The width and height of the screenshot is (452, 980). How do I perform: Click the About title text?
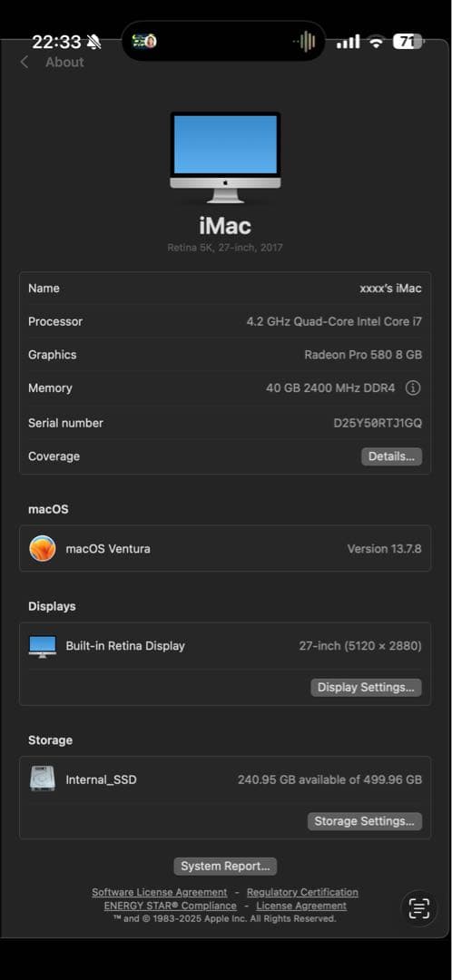coord(64,62)
